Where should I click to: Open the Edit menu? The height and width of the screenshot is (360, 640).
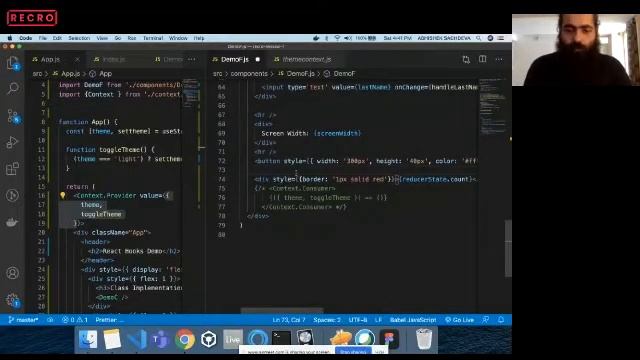point(57,38)
